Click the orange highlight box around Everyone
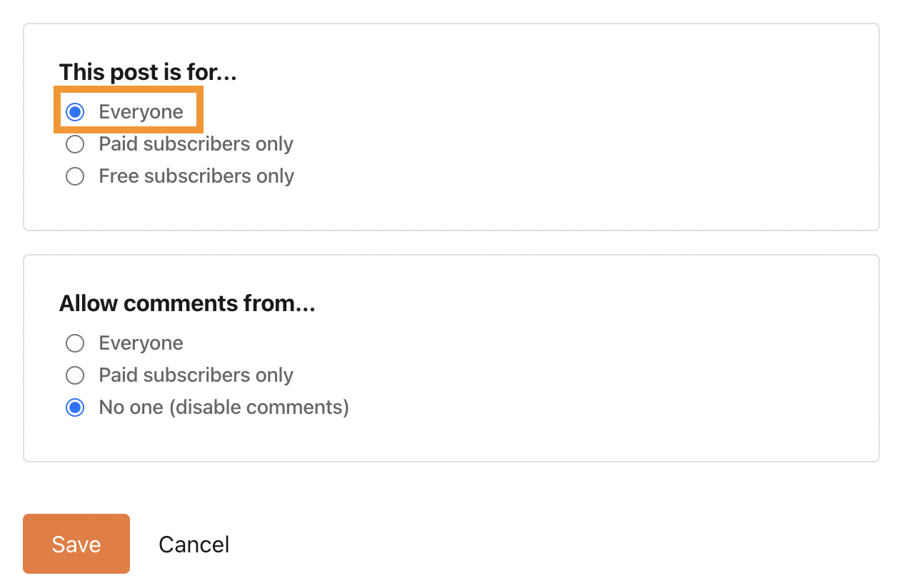The width and height of the screenshot is (907, 588). pyautogui.click(x=129, y=109)
